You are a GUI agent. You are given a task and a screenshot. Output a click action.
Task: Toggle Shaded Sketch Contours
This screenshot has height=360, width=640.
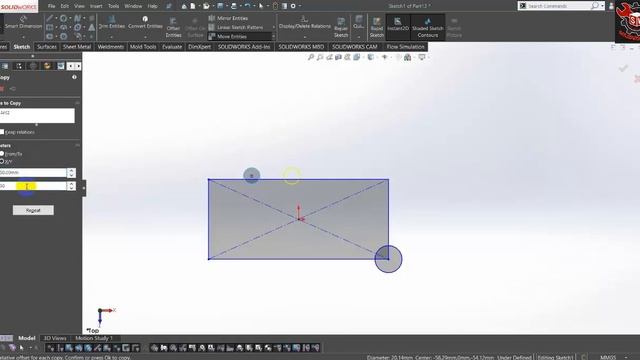pos(428,28)
